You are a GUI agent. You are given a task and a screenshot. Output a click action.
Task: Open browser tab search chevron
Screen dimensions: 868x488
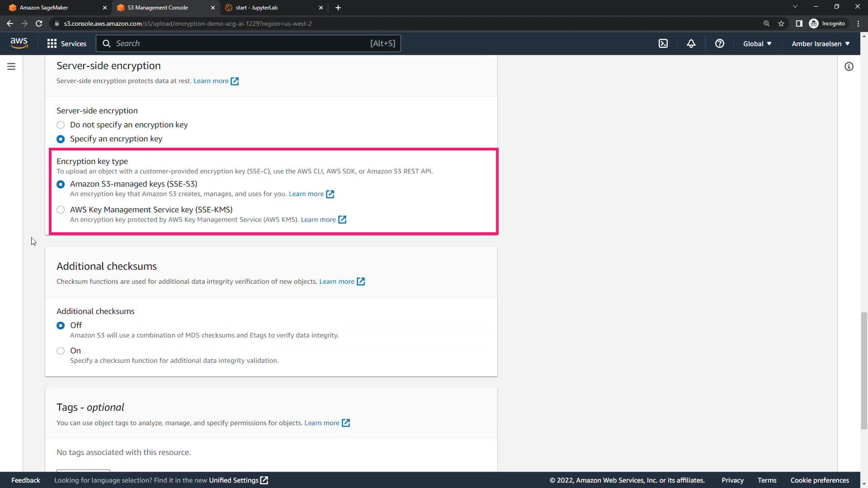795,7
